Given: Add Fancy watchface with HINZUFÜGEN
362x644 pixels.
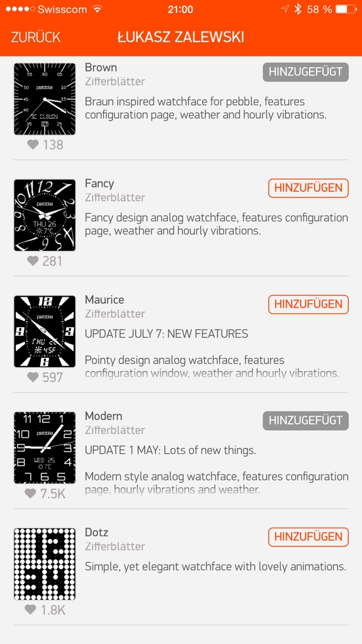Looking at the screenshot, I should pos(308,188).
